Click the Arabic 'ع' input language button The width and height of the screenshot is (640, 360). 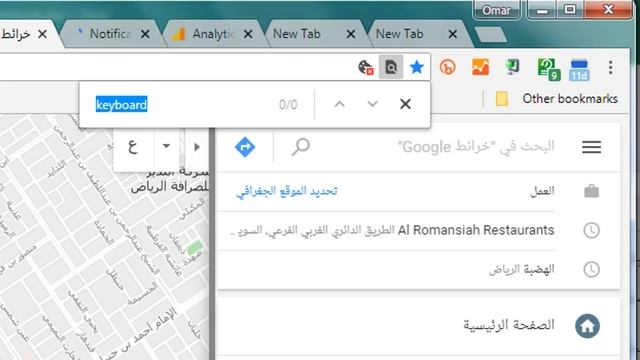pos(133,146)
